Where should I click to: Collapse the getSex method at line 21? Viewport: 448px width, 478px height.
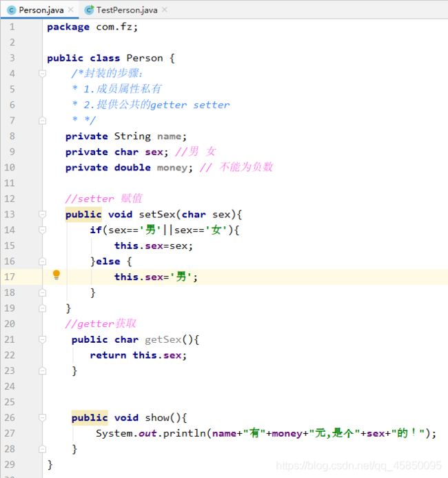42,339
